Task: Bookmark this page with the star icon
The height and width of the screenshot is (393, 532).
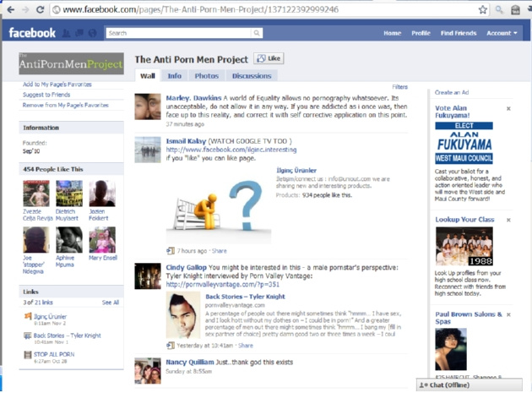Action: [x=482, y=10]
